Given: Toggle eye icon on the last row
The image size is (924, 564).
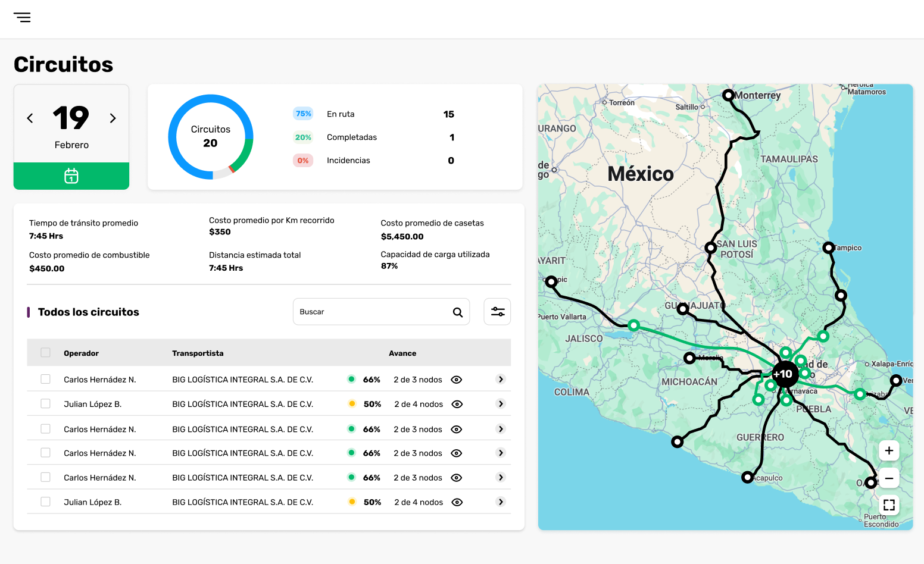Looking at the screenshot, I should [457, 502].
